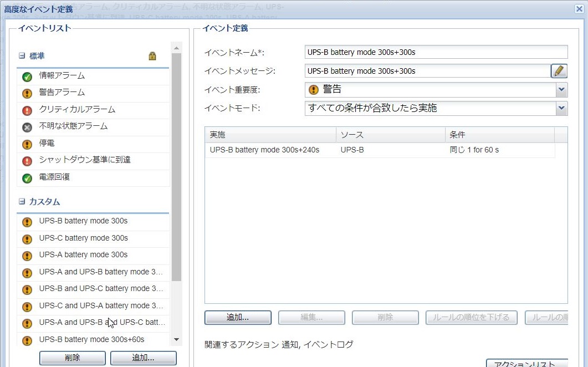The image size is (588, 367).
Task: Open the イベント重要度 dropdown
Action: coord(561,89)
